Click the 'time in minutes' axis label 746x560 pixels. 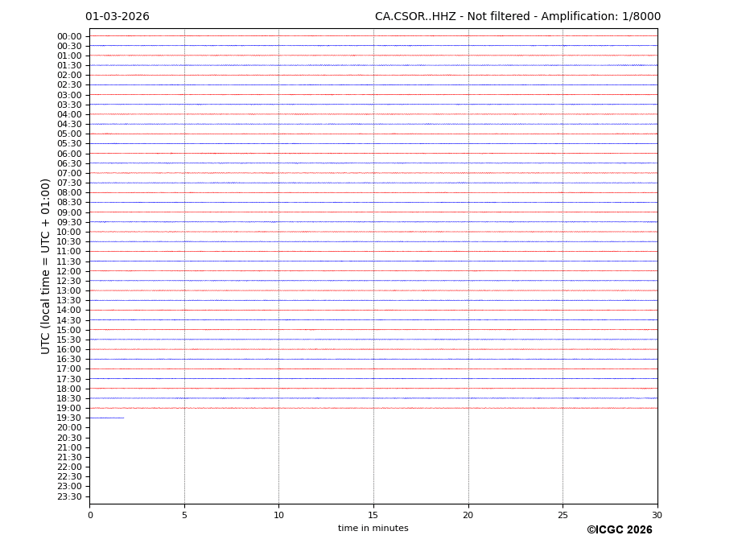click(x=373, y=529)
